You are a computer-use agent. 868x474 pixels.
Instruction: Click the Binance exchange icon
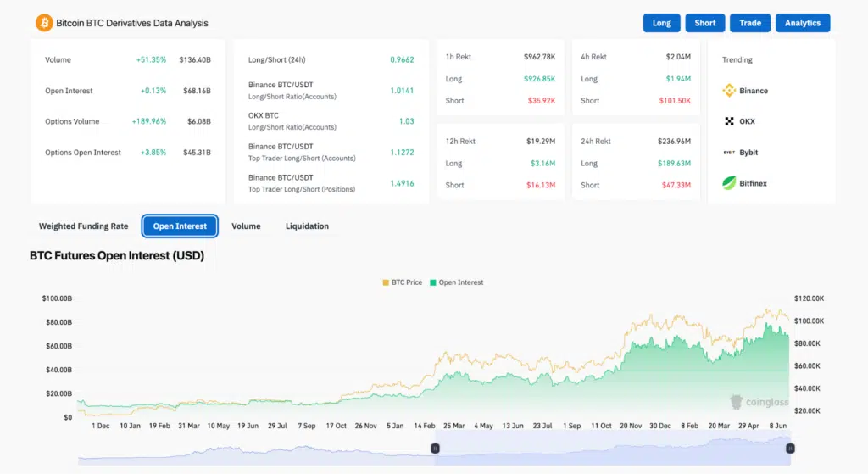click(x=729, y=91)
